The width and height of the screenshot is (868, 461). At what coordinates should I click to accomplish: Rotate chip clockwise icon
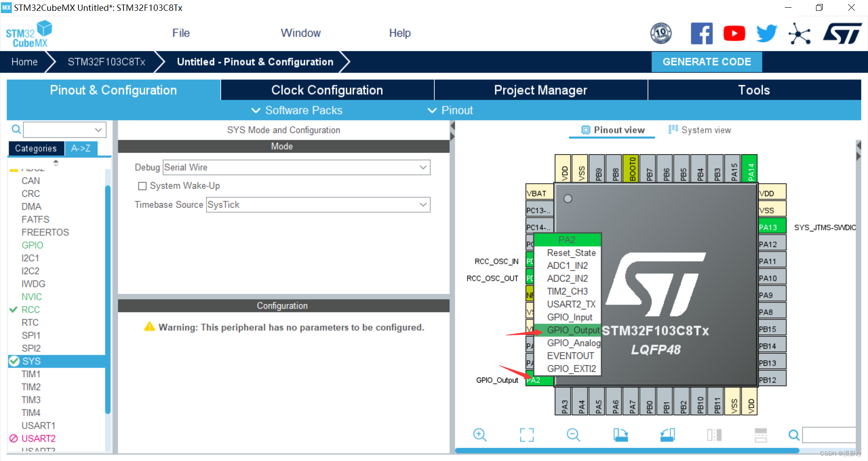(620, 435)
